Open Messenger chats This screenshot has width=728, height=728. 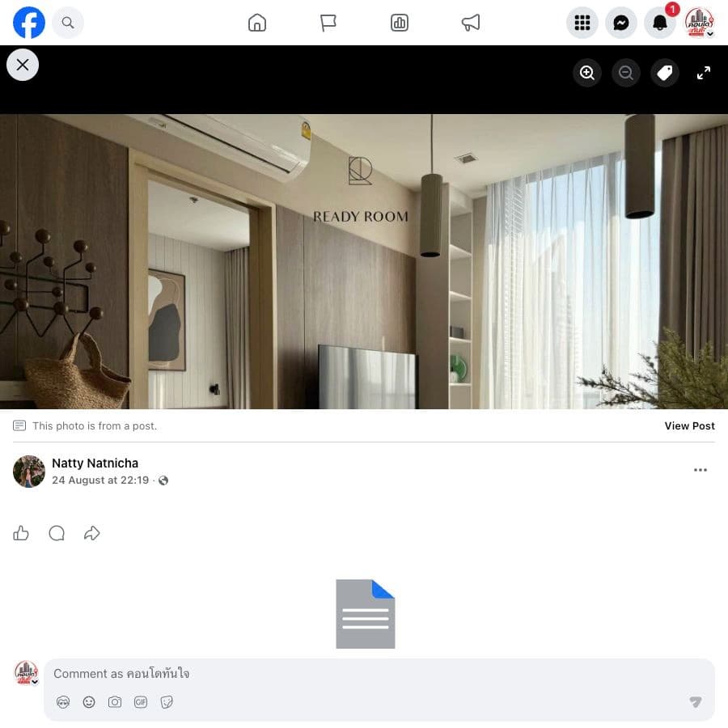621,23
